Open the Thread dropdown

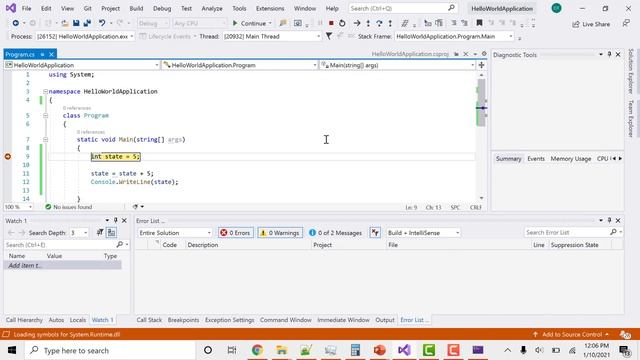[x=318, y=36]
